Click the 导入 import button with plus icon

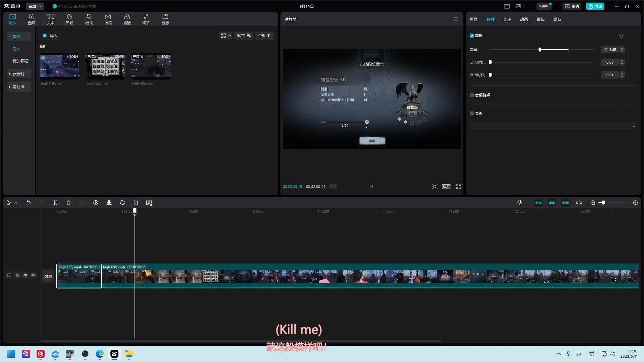tap(50, 36)
